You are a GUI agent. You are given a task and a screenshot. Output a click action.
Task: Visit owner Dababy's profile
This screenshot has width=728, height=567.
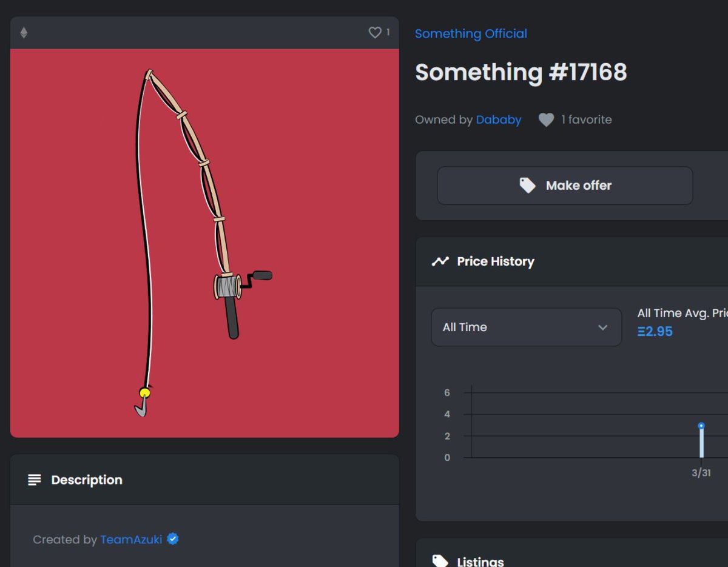(x=499, y=119)
